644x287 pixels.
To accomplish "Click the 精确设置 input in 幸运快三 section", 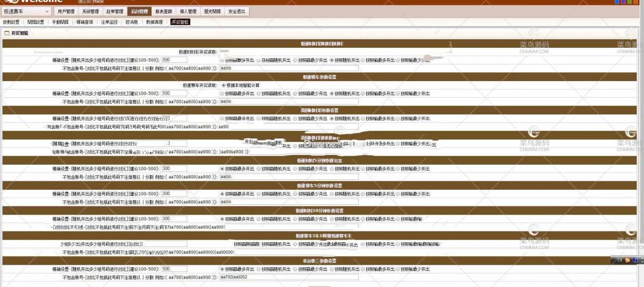I will (x=174, y=269).
